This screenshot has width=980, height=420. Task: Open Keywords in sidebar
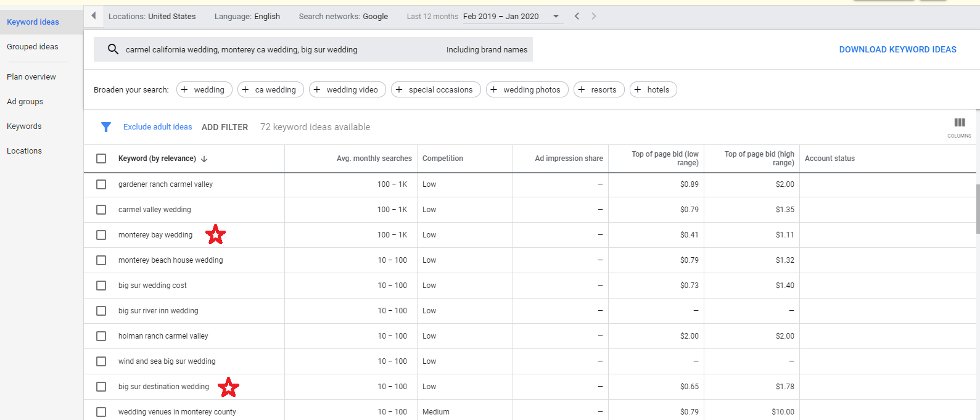(24, 126)
